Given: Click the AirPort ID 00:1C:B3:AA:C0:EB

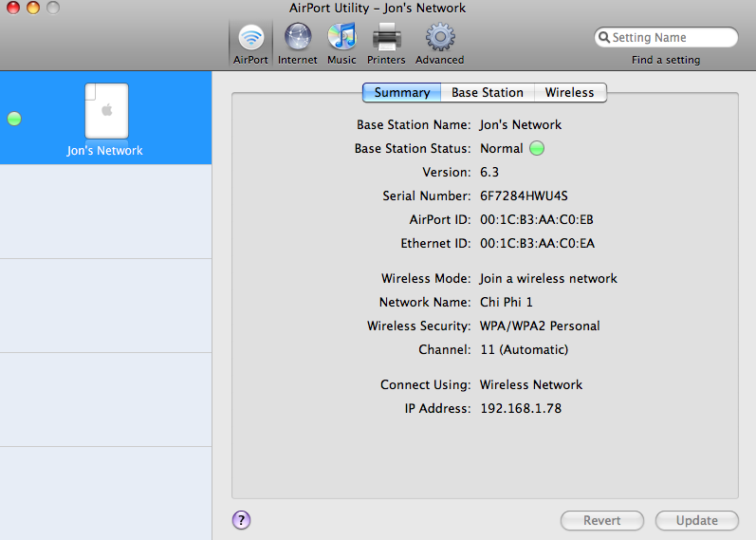Looking at the screenshot, I should point(537,219).
